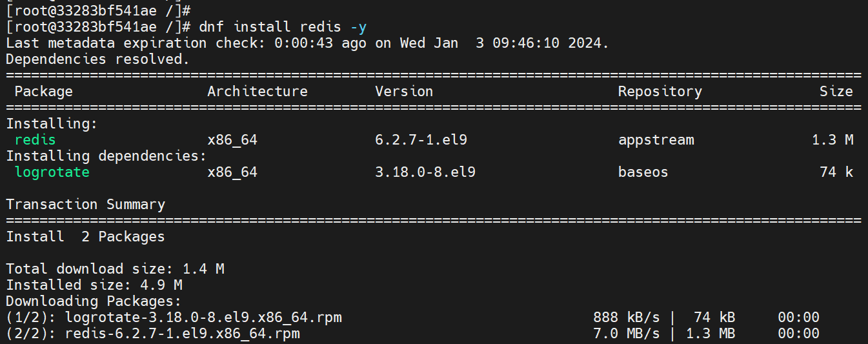Click the green logrotate package name
The image size is (868, 344).
click(52, 172)
